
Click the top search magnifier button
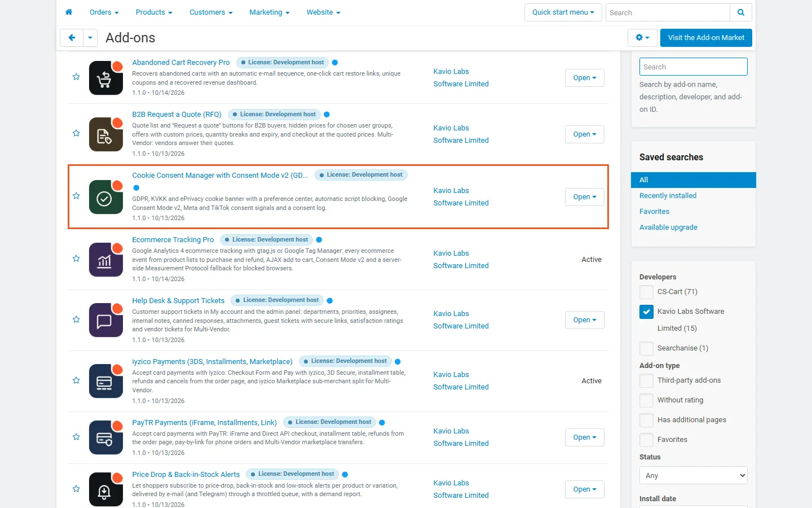tap(741, 12)
